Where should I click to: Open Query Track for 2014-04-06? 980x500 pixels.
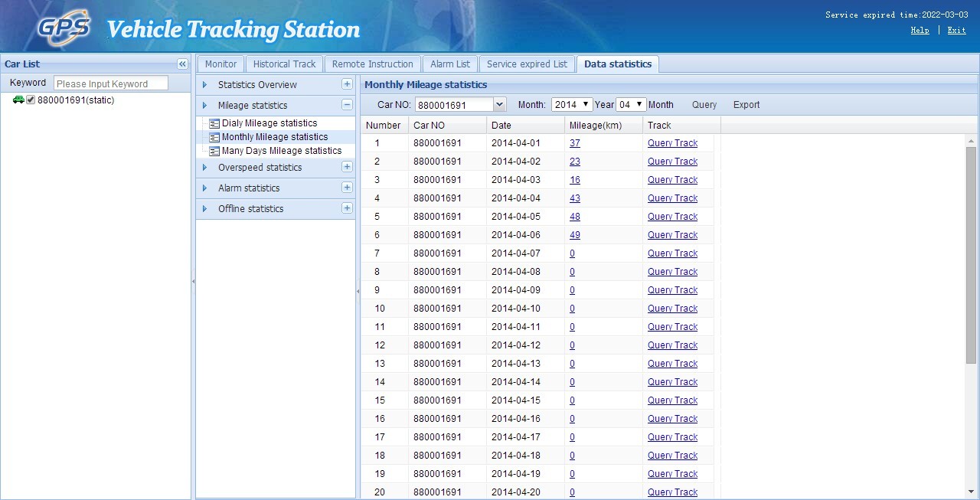(x=672, y=235)
